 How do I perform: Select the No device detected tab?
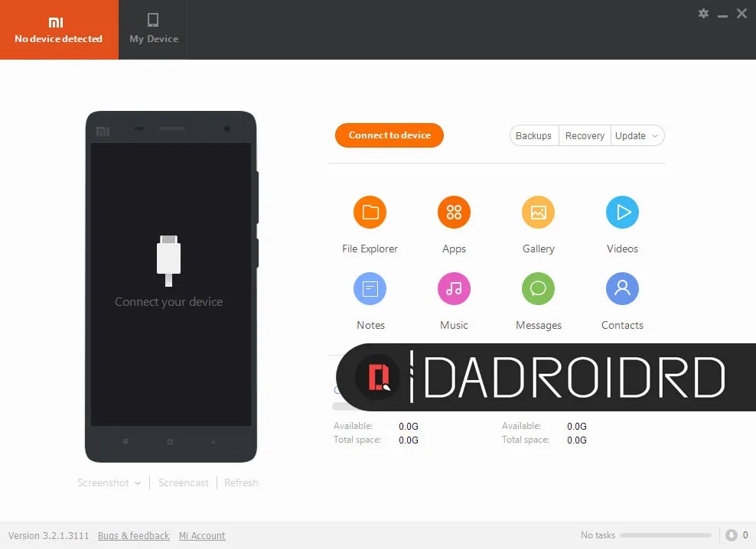[x=59, y=30]
